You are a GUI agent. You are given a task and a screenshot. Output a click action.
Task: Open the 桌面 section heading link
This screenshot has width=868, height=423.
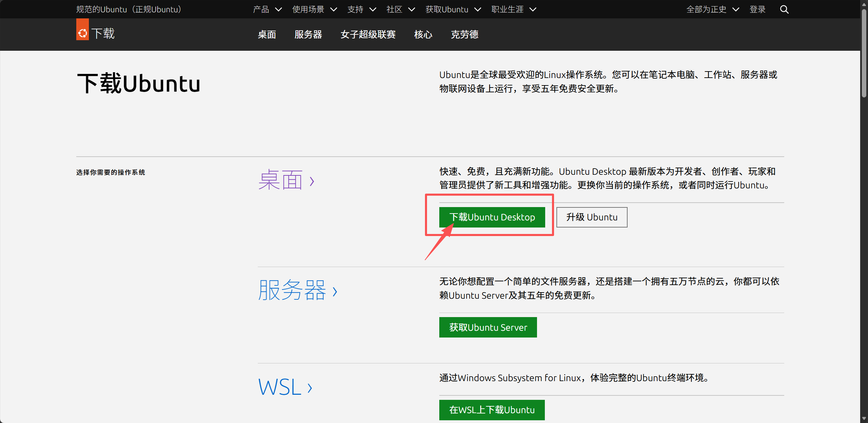(286, 181)
